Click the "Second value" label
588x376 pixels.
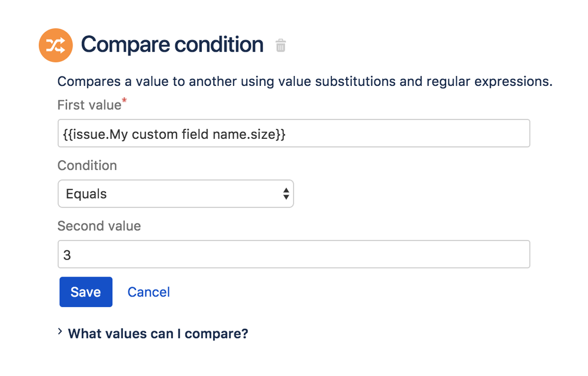99,226
